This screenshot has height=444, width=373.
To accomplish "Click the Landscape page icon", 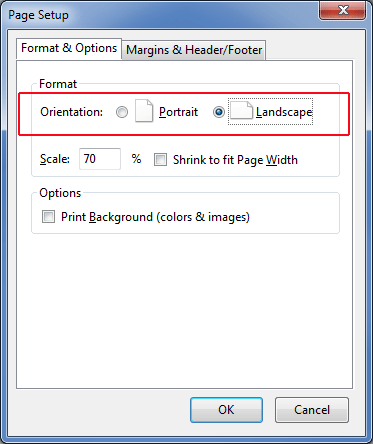I will point(241,110).
